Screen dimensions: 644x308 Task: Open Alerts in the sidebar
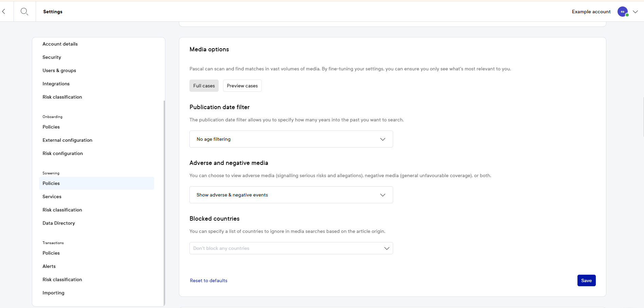[49, 266]
